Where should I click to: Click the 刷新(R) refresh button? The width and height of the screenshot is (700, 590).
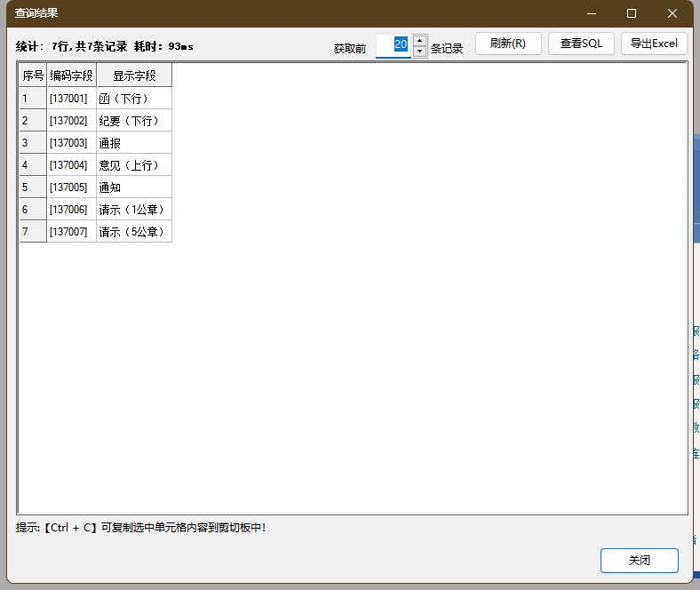508,44
